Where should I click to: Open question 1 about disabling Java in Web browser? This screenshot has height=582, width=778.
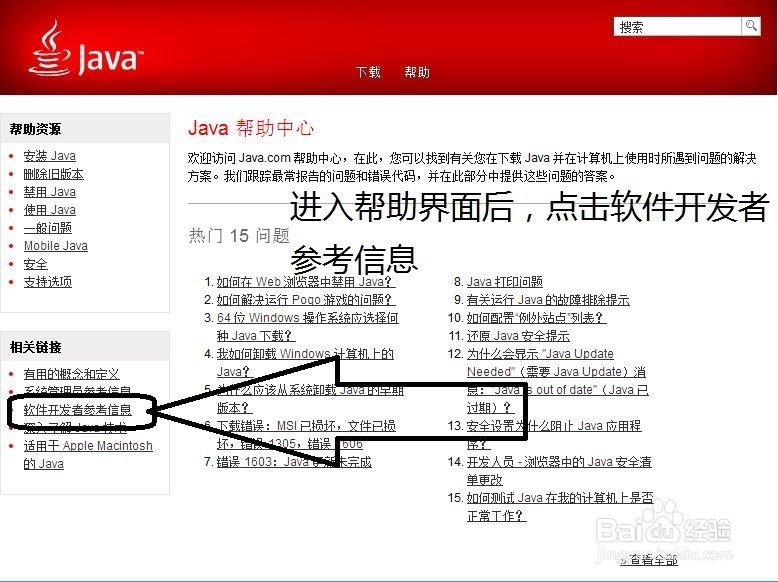point(306,282)
